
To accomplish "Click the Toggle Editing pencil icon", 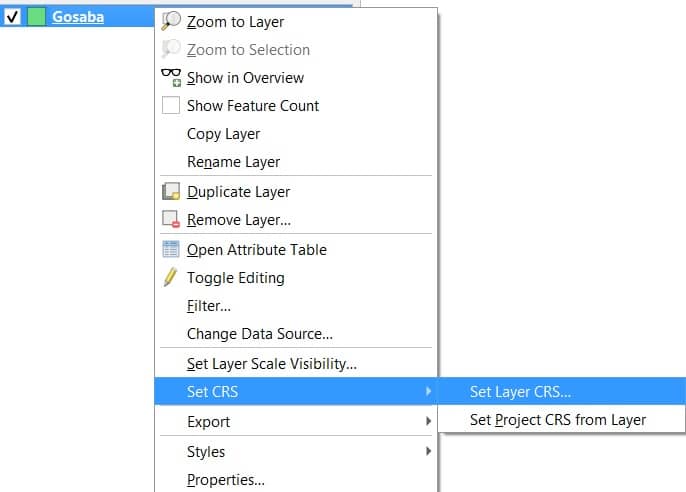I will click(170, 277).
